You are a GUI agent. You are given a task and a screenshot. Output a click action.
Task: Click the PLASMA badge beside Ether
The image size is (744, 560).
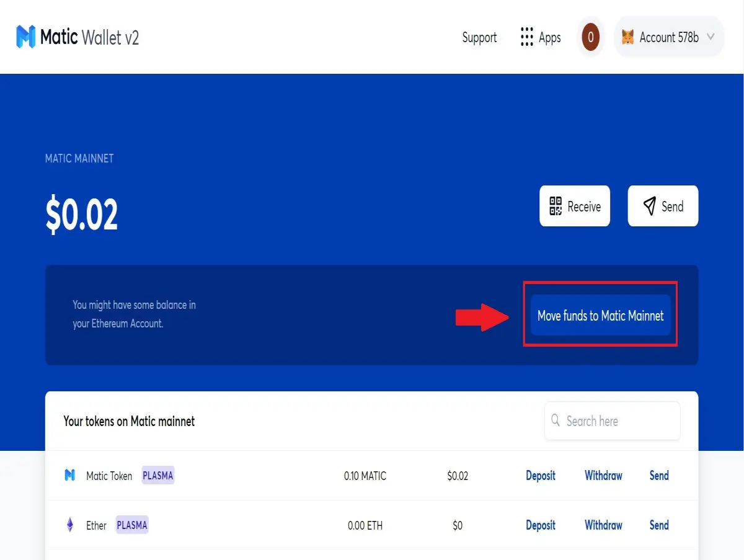(x=132, y=525)
